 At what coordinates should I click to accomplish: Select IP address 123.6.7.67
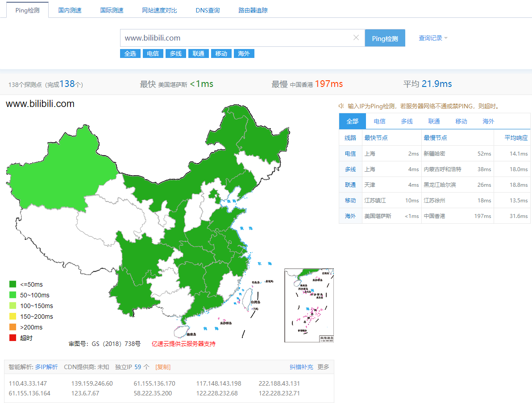[85, 393]
